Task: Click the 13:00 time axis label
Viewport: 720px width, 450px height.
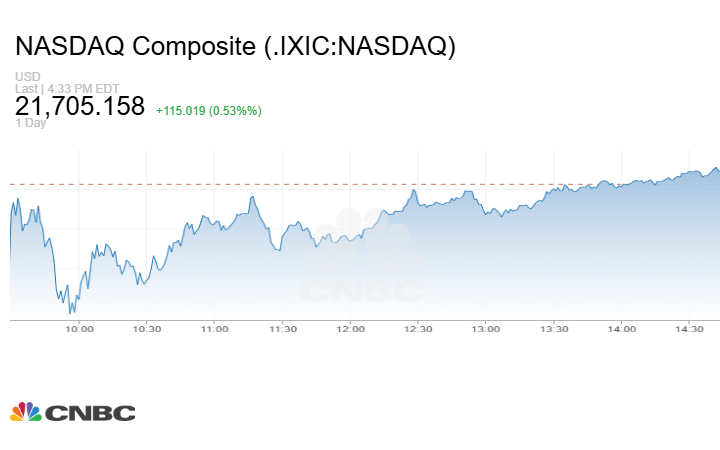Action: 486,329
